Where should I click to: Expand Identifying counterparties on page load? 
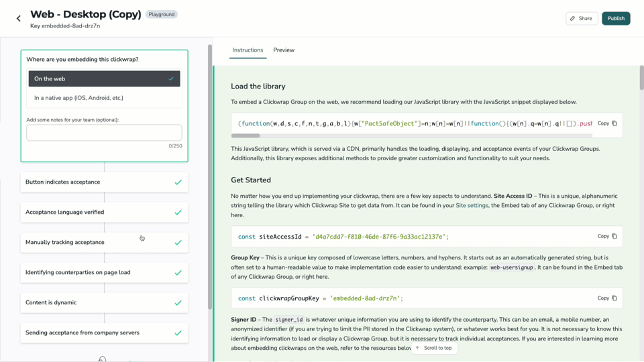click(x=105, y=272)
